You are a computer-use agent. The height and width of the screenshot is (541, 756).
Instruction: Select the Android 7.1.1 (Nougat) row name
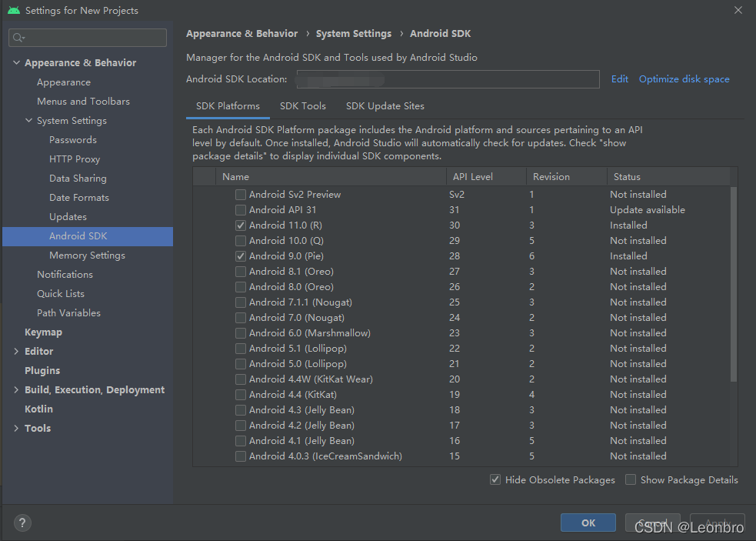click(x=301, y=302)
